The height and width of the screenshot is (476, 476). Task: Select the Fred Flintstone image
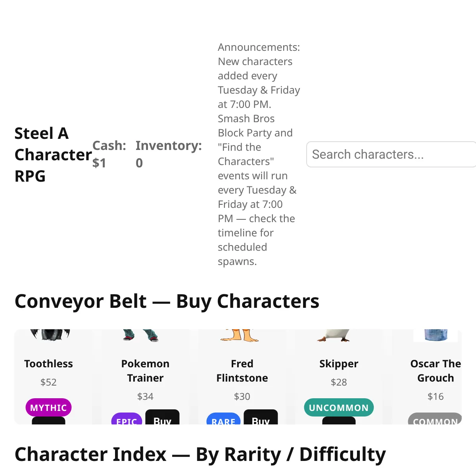click(240, 335)
